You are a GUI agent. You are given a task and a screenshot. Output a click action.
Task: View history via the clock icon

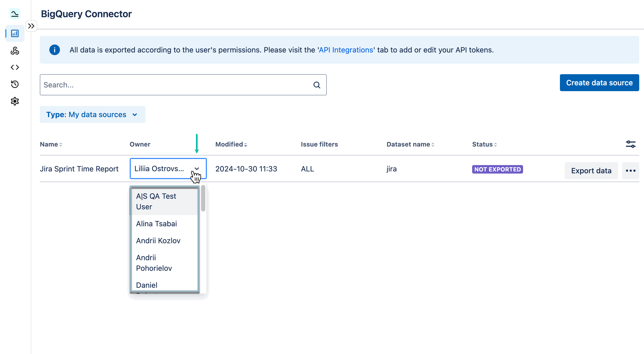point(15,84)
